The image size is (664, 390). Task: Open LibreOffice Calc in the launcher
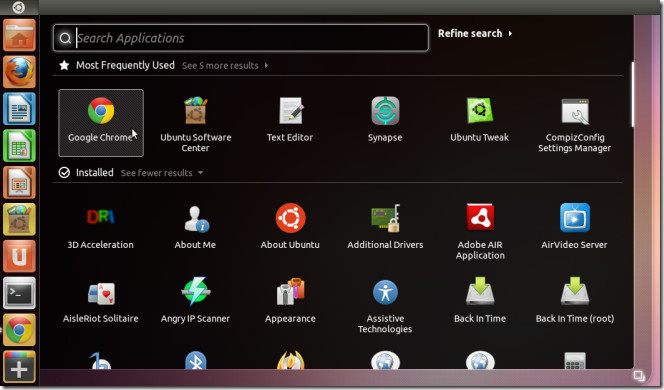(19, 146)
